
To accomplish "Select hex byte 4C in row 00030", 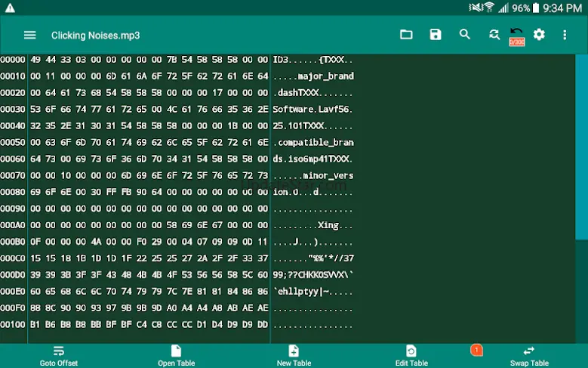I will [172, 110].
